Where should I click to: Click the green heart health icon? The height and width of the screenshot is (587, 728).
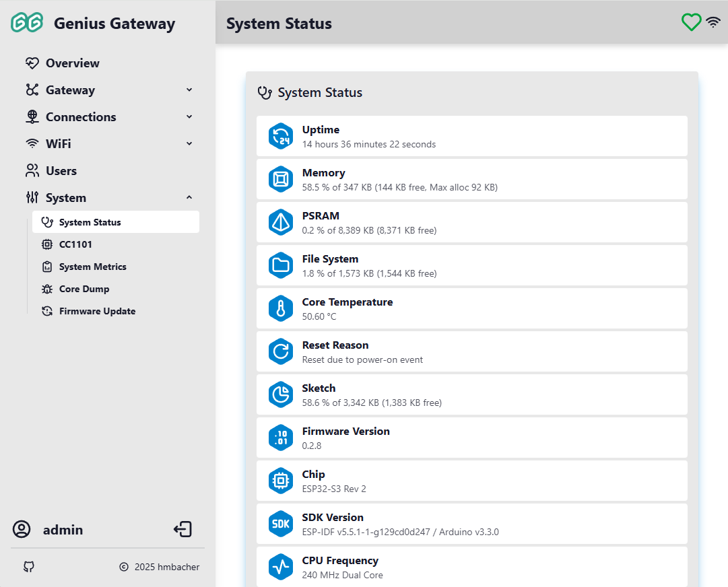(x=692, y=23)
